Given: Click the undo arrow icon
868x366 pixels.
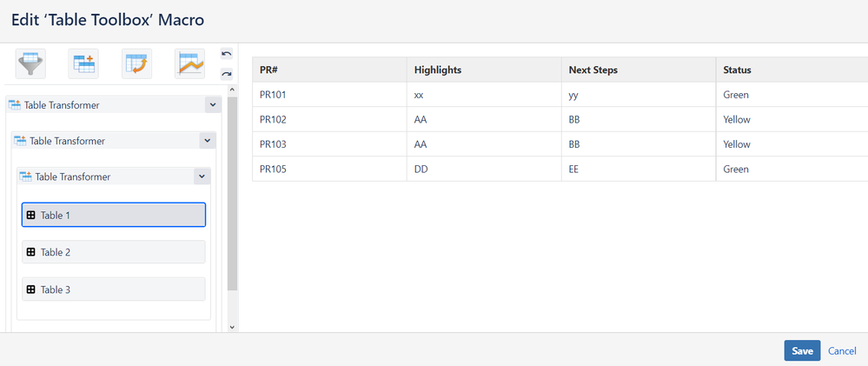Looking at the screenshot, I should (227, 54).
